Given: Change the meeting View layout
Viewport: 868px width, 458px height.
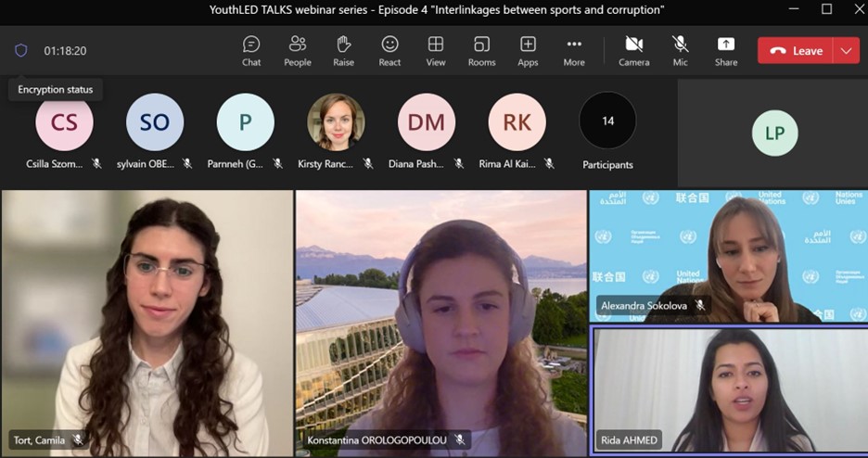Looking at the screenshot, I should pos(436,50).
